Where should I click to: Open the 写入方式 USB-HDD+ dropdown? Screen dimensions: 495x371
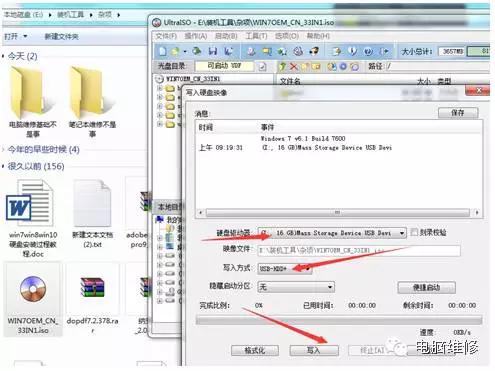click(285, 268)
